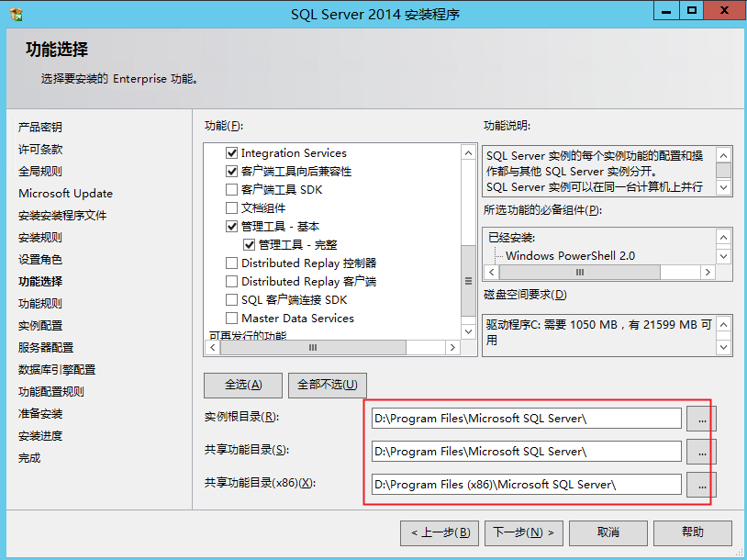This screenshot has height=560, width=747.
Task: Select Microsoft Update step in sidebar
Action: coord(65,194)
